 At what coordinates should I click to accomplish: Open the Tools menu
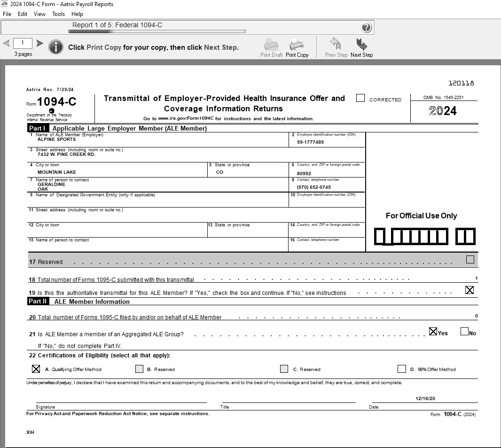click(58, 14)
